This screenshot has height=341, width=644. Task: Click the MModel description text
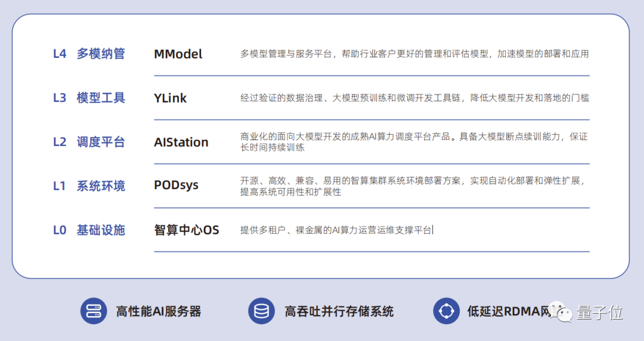(414, 54)
